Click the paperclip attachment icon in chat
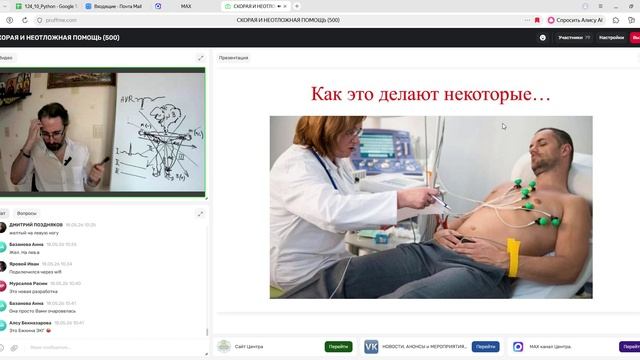The height and width of the screenshot is (360, 640). (14, 348)
